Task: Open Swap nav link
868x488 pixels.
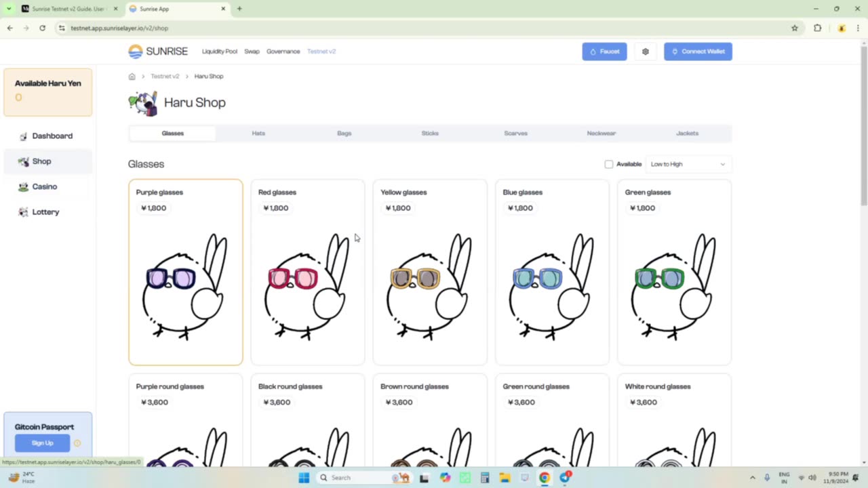Action: pos(252,52)
